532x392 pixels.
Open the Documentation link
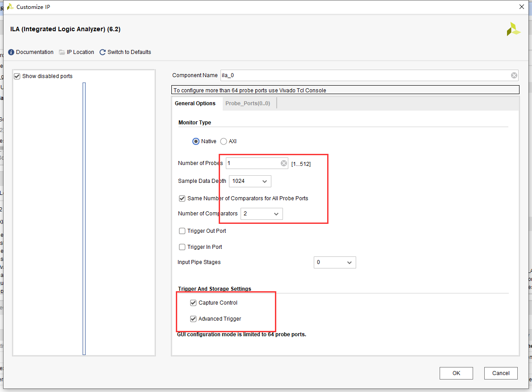pos(35,52)
